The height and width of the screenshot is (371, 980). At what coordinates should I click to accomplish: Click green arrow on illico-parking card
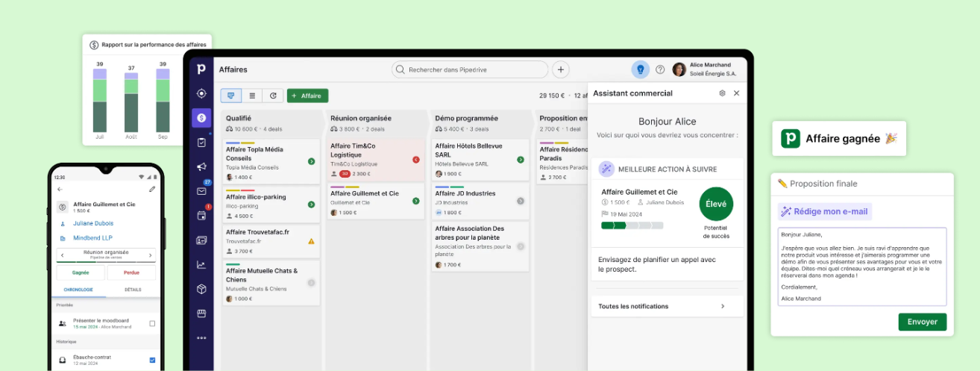(x=311, y=204)
